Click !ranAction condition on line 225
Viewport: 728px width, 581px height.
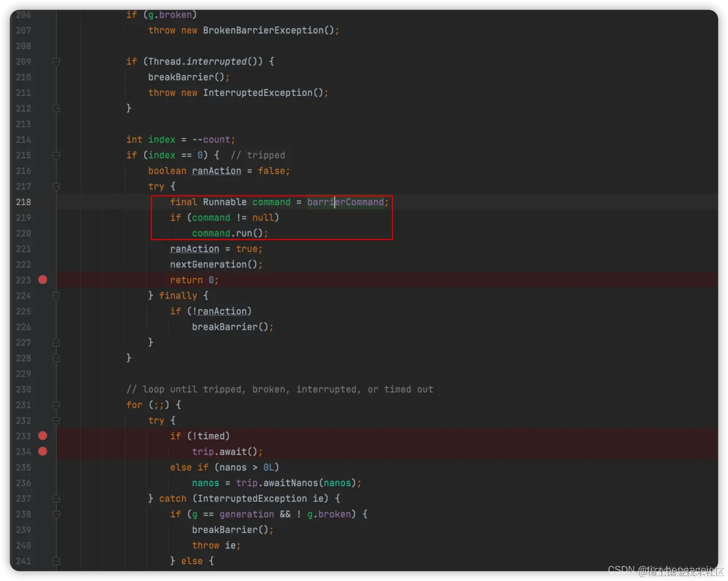coord(219,311)
